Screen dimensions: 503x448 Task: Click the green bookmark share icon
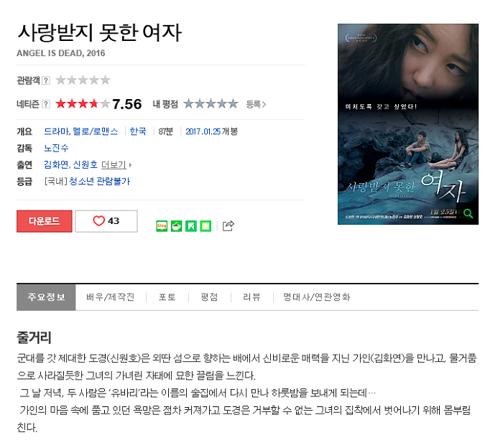[191, 226]
